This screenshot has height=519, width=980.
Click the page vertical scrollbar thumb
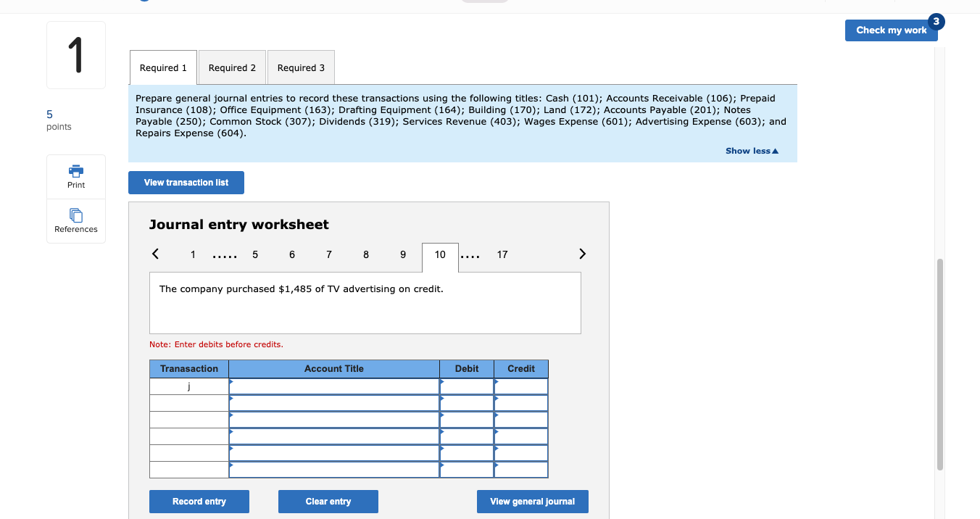tap(940, 364)
